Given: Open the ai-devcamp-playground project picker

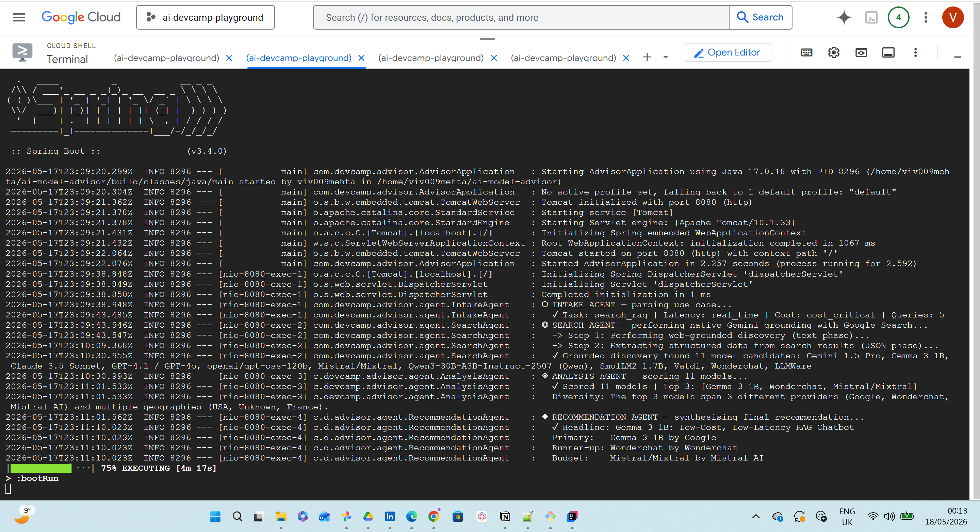Looking at the screenshot, I should (x=206, y=17).
